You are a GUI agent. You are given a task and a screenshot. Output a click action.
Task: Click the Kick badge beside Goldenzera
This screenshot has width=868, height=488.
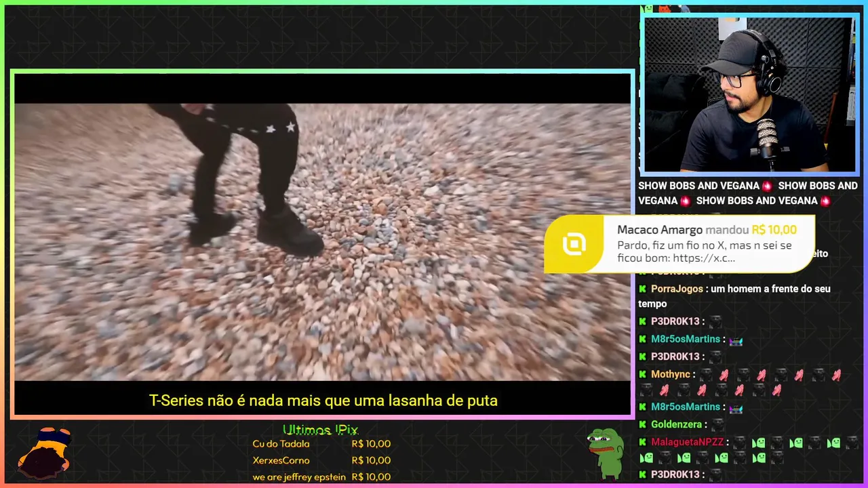tap(642, 424)
